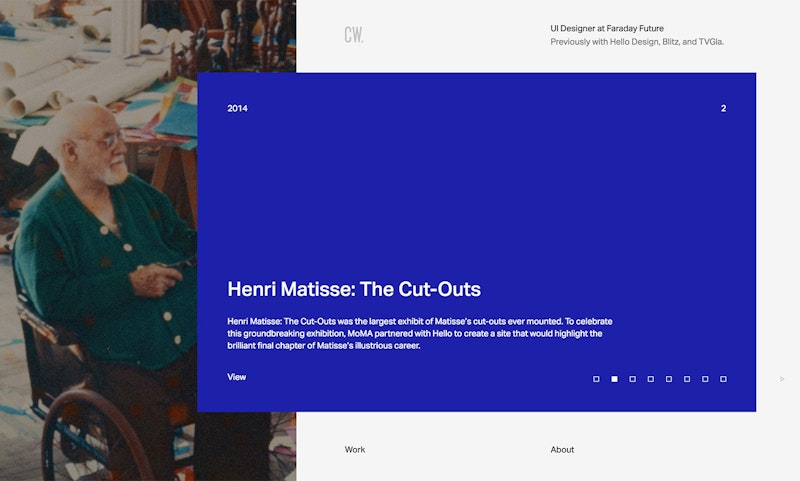Viewport: 800px width, 481px height.
Task: Click the UI Designer at Faraday Future text
Action: coord(607,29)
